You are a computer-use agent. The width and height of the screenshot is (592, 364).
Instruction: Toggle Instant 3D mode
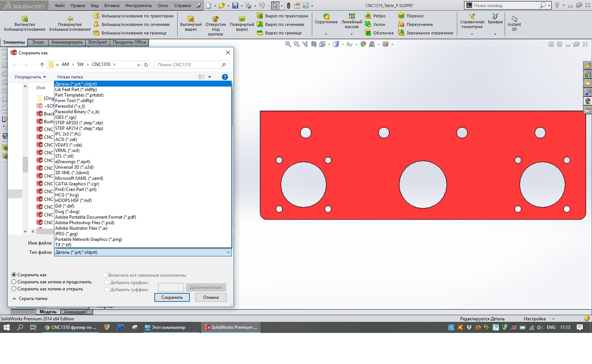pyautogui.click(x=514, y=23)
